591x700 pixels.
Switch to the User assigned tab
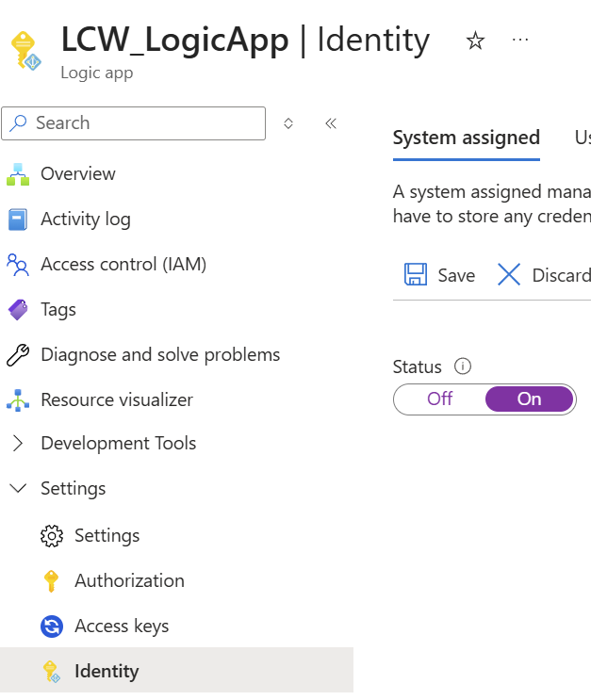(x=583, y=138)
